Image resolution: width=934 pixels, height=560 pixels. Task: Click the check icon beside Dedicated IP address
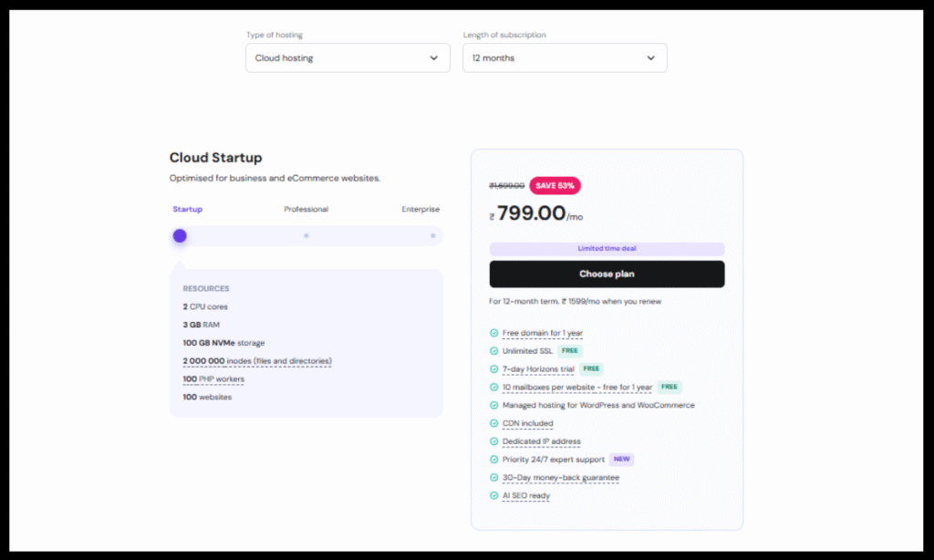tap(494, 441)
